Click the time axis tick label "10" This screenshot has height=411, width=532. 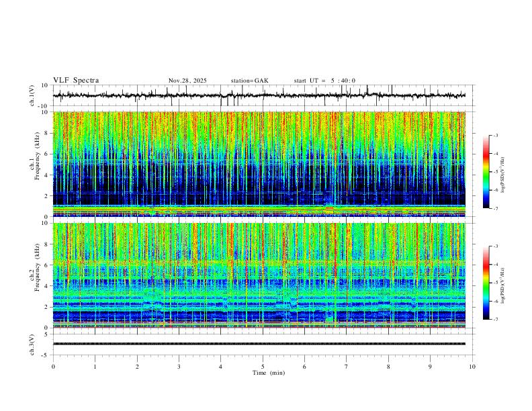pyautogui.click(x=472, y=367)
